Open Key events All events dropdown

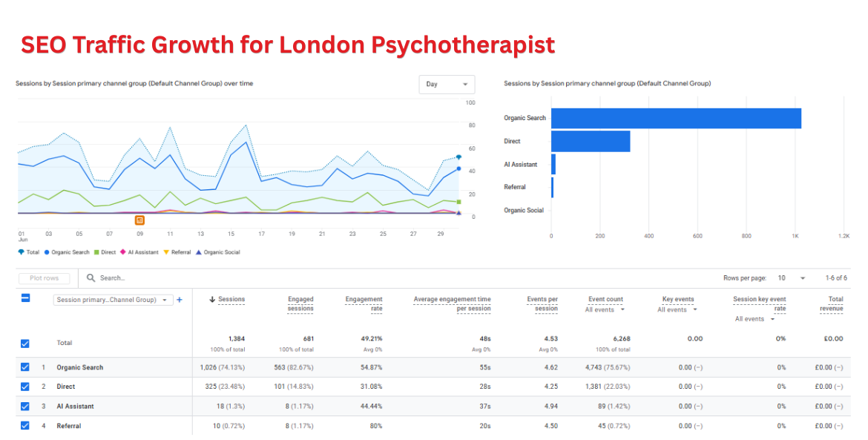coord(677,310)
